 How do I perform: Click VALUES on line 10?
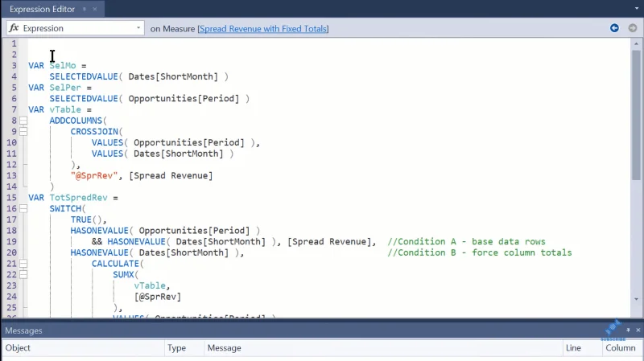[107, 143]
